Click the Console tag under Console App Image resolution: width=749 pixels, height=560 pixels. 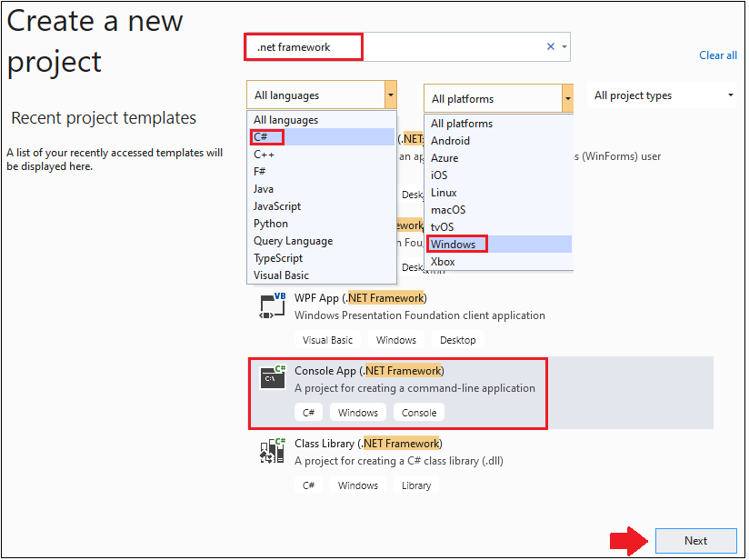tap(418, 412)
